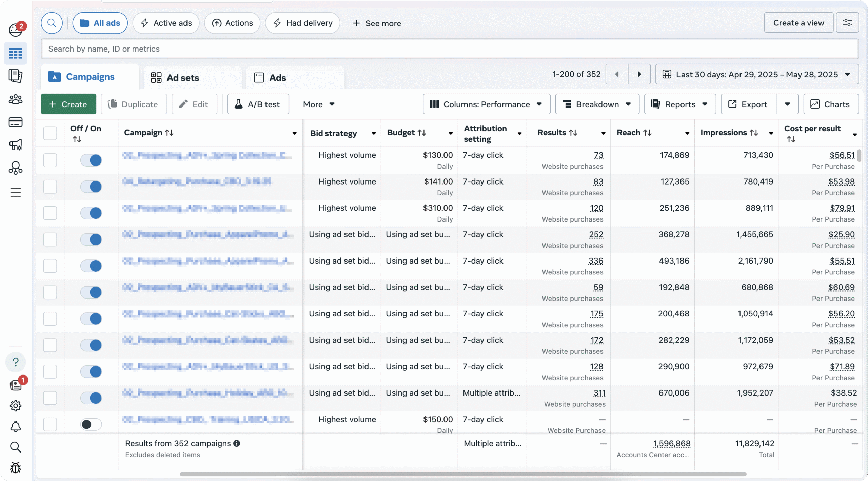
Task: Open the Ads reporting icon in sidebar
Action: click(x=16, y=76)
